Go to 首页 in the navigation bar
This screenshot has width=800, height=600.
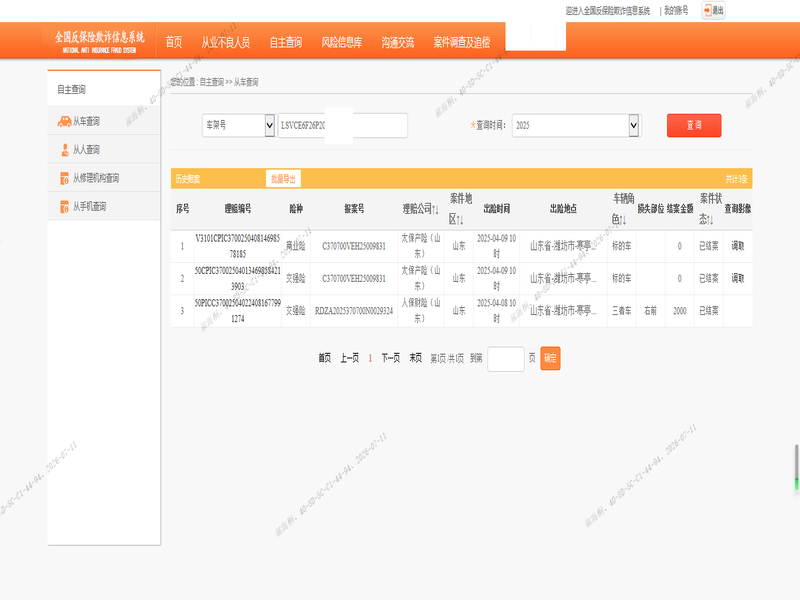coord(173,42)
